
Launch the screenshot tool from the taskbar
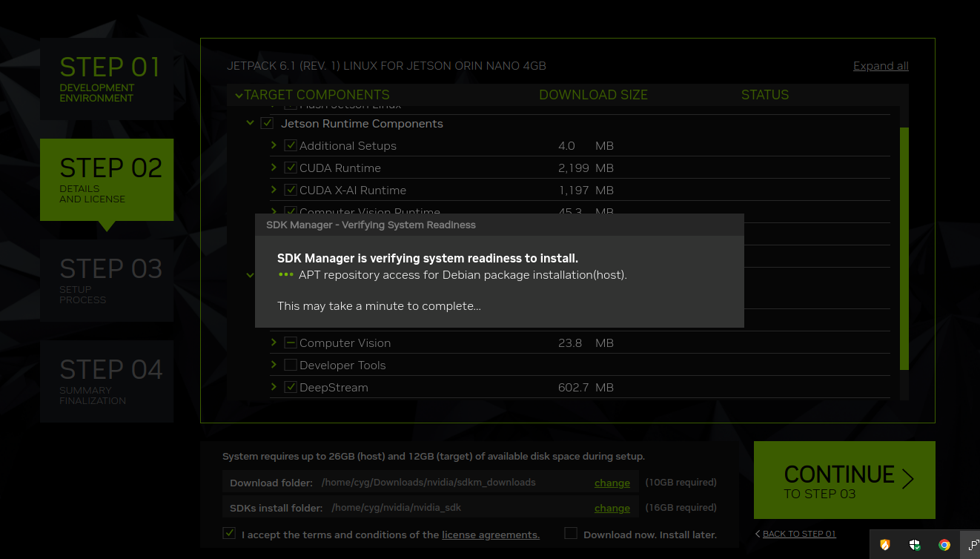(x=973, y=544)
